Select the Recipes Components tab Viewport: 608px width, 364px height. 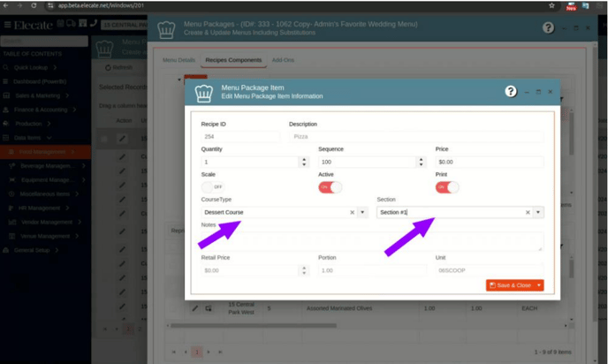click(x=233, y=61)
